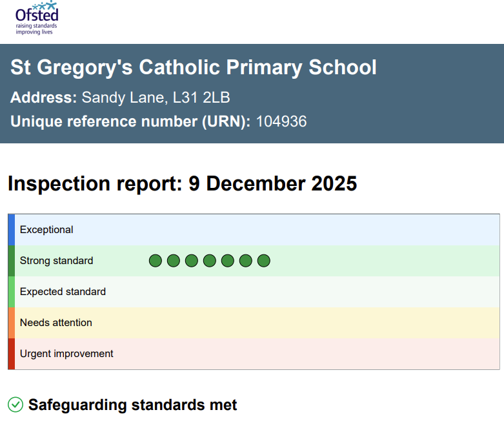This screenshot has height=421, width=504.
Task: Select the Expected standard grade label
Action: 63,292
